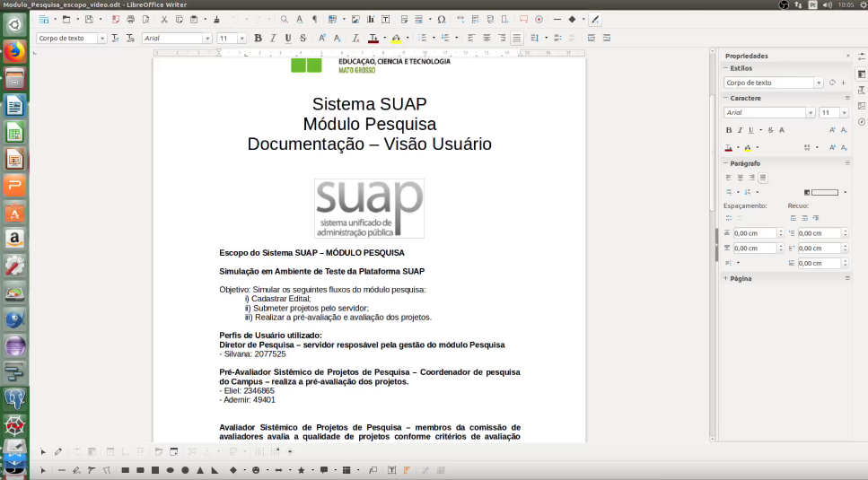The width and height of the screenshot is (868, 480).
Task: Open the line spacing dropdown in toolbar
Action: click(547, 39)
